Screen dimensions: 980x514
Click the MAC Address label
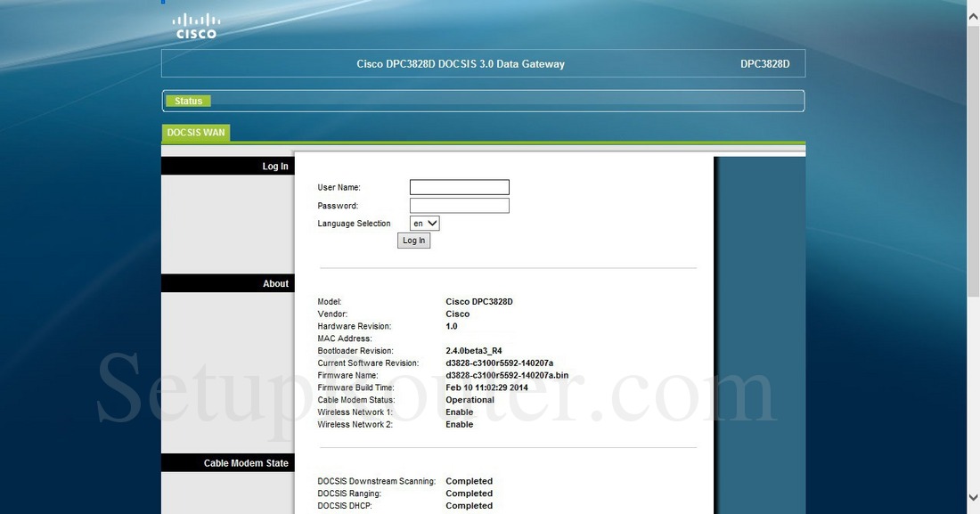click(x=345, y=339)
